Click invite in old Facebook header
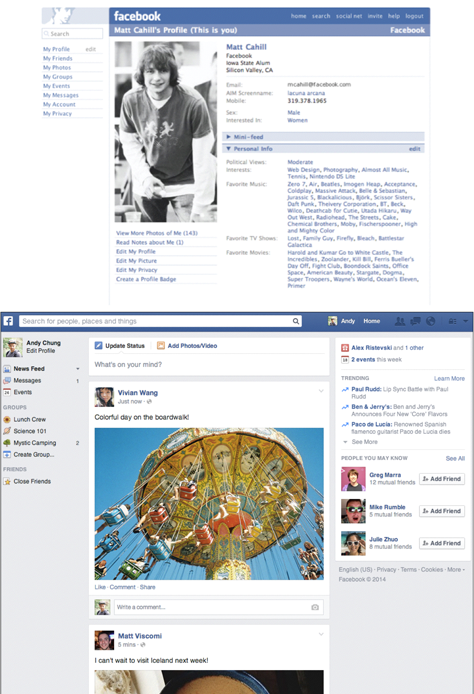 click(x=375, y=16)
